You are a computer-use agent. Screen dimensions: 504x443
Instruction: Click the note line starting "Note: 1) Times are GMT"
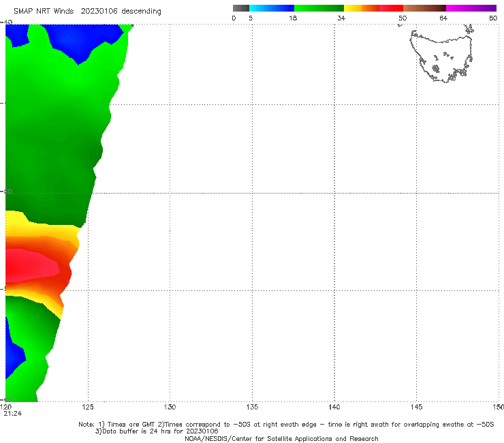point(286,425)
